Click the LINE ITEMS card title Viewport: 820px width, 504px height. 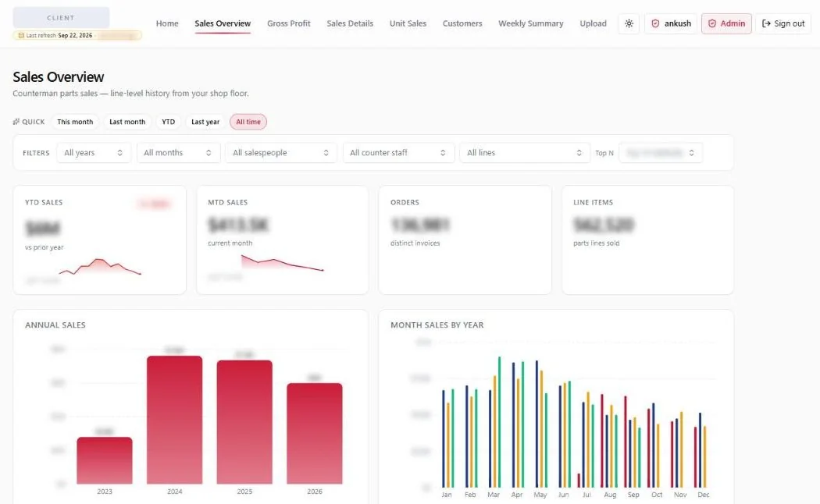593,202
